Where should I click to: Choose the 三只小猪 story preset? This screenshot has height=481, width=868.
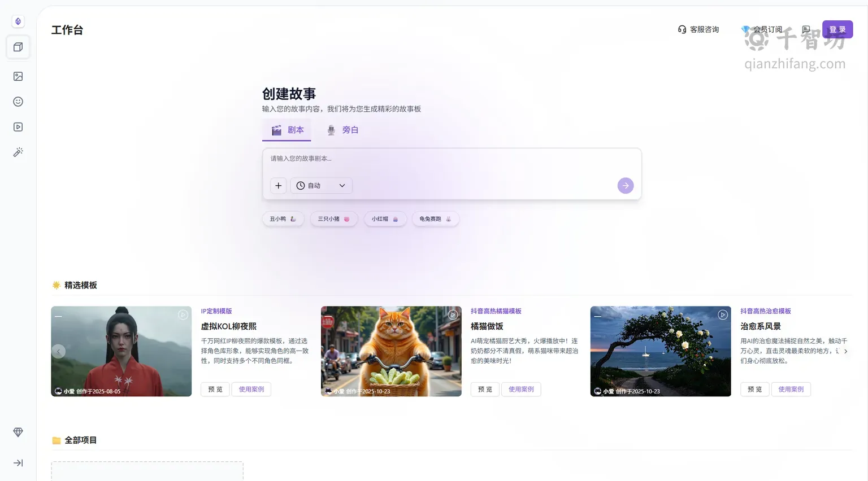pyautogui.click(x=333, y=219)
